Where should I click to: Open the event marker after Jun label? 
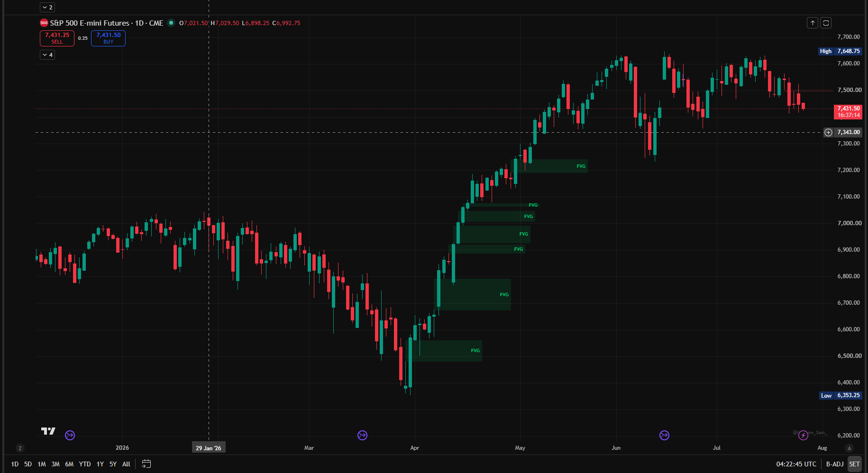pos(664,435)
